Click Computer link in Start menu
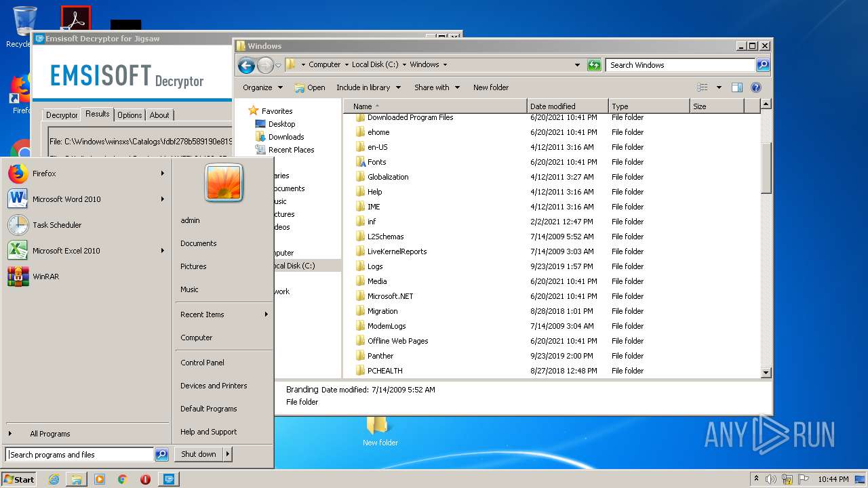 tap(196, 338)
